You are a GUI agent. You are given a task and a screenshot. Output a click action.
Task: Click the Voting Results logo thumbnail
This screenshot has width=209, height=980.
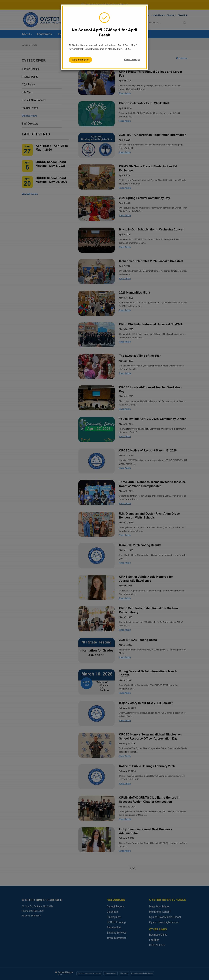[x=96, y=556]
